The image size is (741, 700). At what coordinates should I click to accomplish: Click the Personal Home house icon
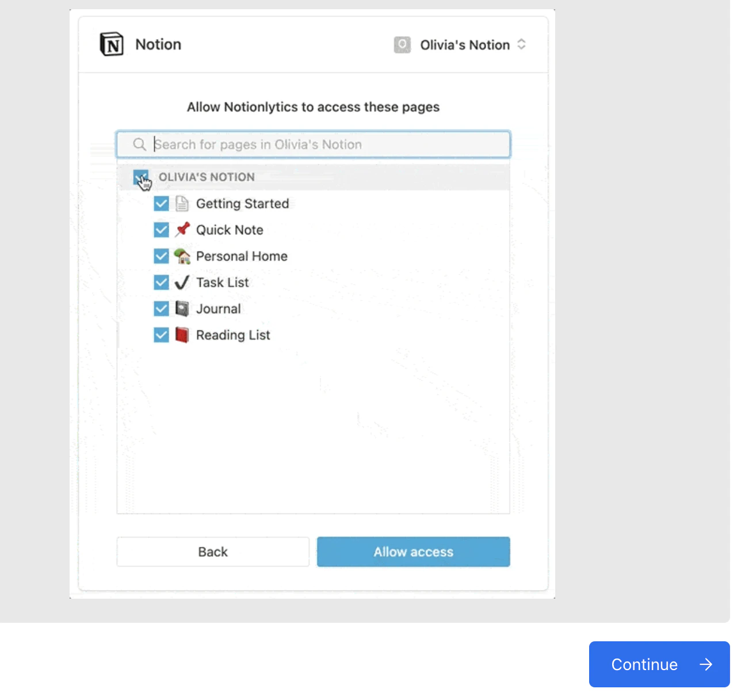click(182, 256)
